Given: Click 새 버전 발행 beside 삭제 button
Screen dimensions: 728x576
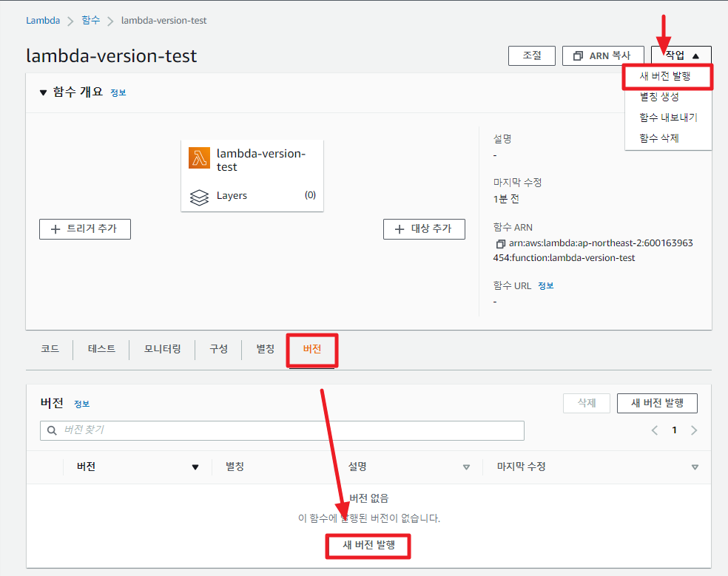Looking at the screenshot, I should pyautogui.click(x=657, y=403).
